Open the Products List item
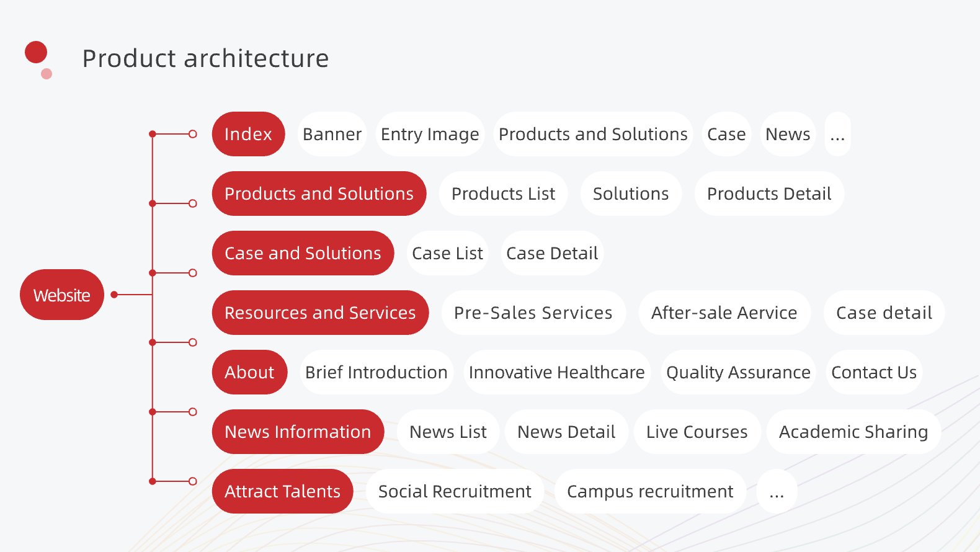The image size is (980, 552). [503, 194]
